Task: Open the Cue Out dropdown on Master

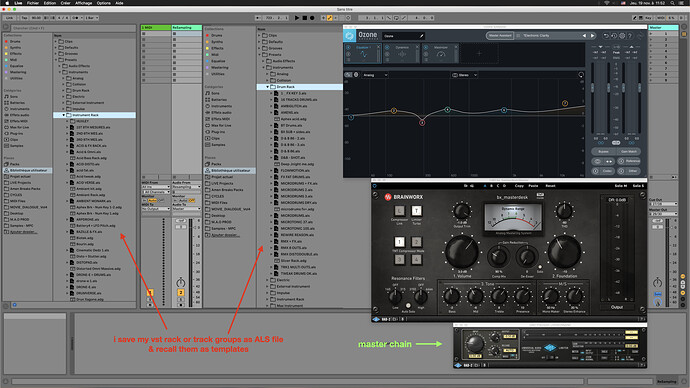Action: tap(663, 204)
